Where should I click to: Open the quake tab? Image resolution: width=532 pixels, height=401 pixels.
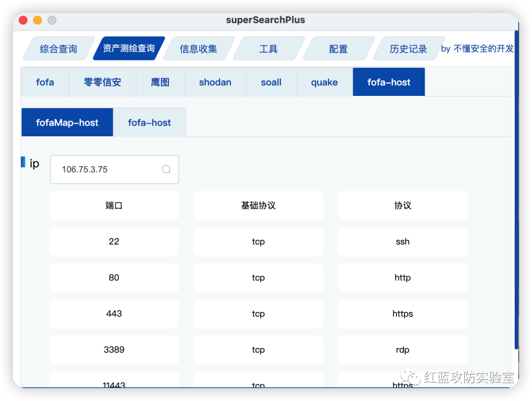[324, 82]
